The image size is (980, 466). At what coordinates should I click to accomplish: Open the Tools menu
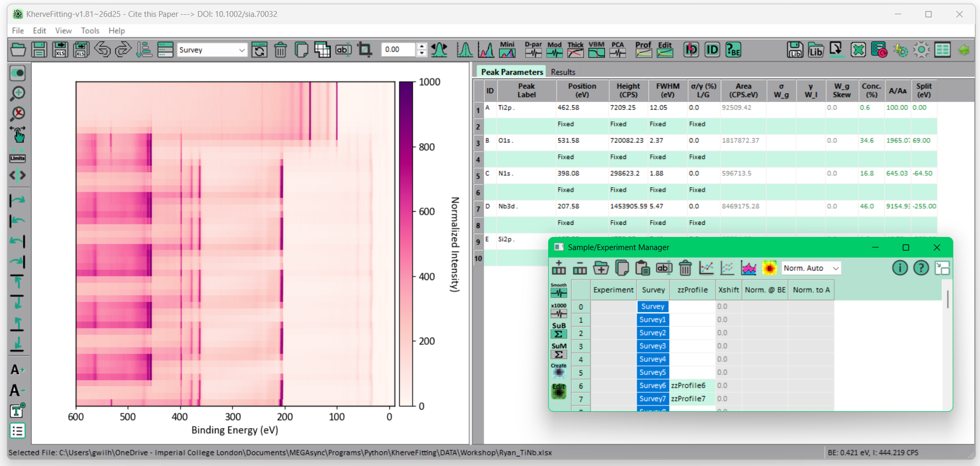point(90,31)
